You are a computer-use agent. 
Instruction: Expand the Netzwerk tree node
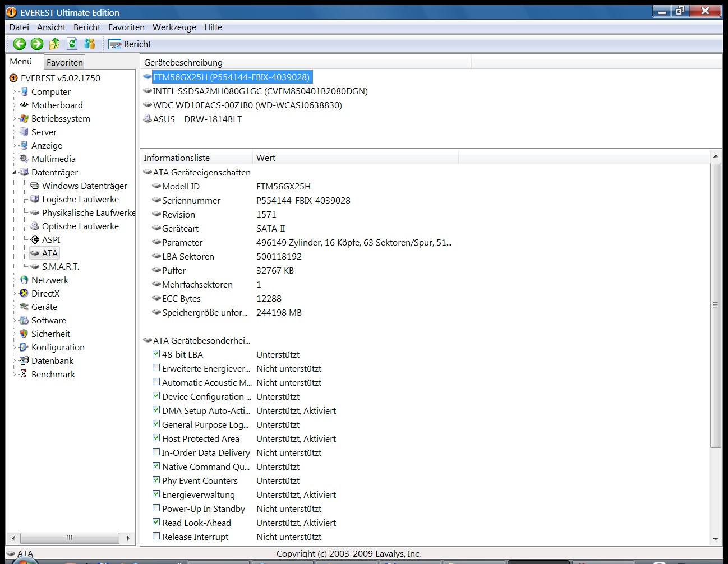[15, 280]
